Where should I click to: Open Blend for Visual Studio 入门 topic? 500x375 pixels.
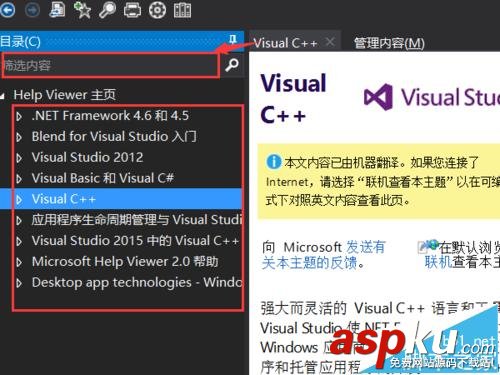[x=114, y=136]
